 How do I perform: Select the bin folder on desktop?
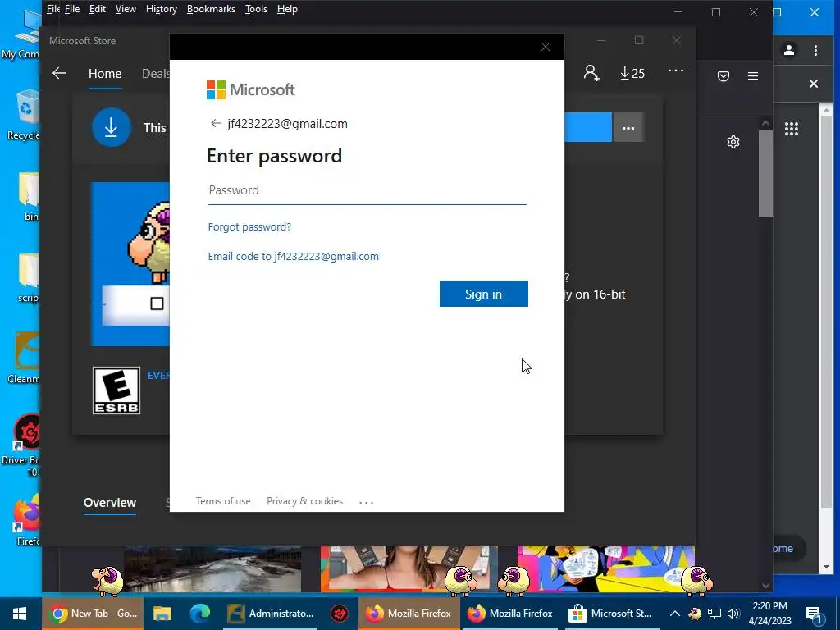[x=29, y=197]
